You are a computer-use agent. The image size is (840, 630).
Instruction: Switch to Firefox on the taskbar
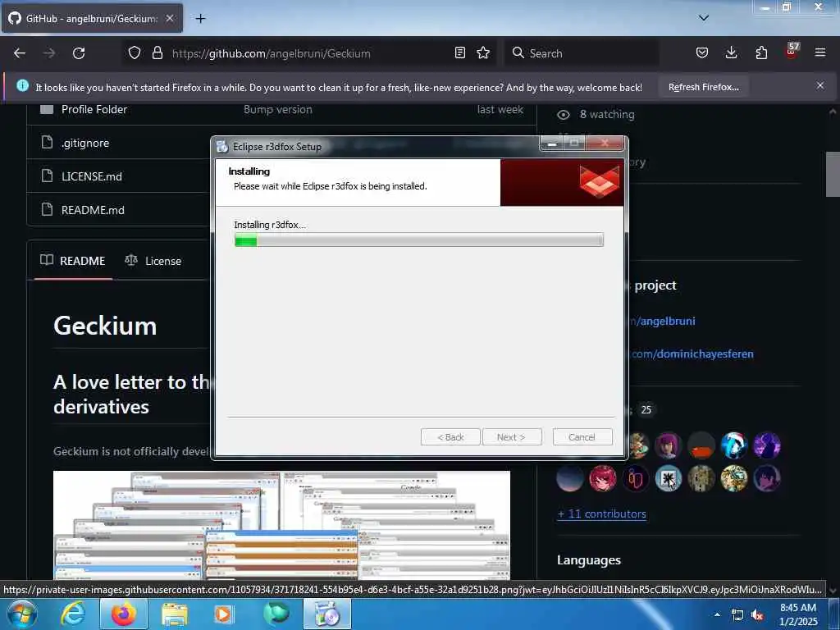(123, 614)
